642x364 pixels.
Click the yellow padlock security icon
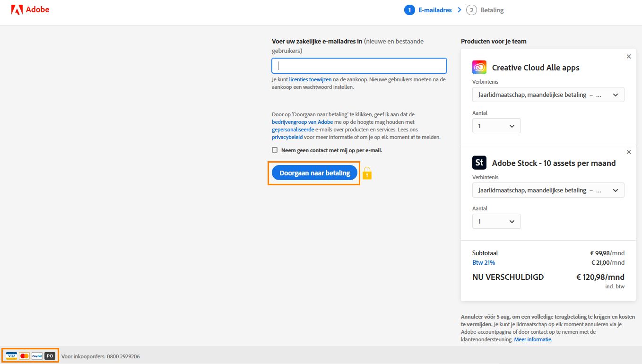click(x=367, y=173)
